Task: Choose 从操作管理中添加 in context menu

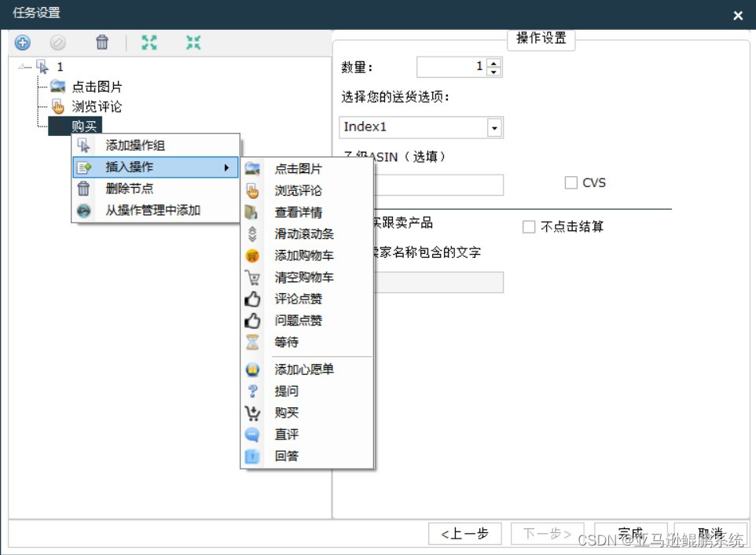Action: point(156,210)
